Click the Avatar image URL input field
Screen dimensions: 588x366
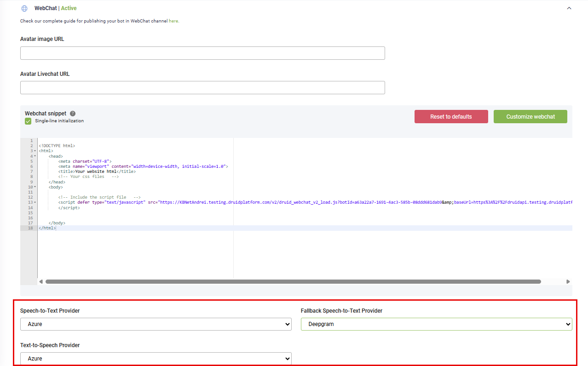(x=202, y=53)
